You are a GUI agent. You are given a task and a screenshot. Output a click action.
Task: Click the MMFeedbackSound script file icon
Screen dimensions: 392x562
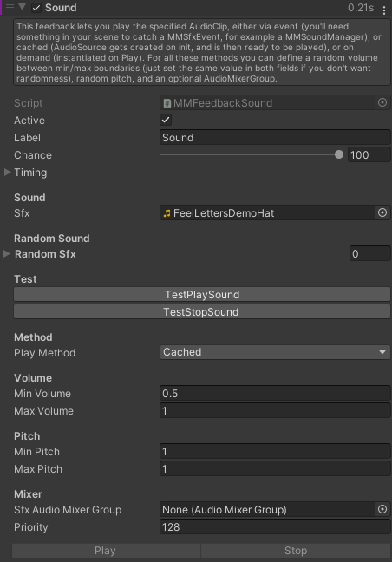(167, 103)
